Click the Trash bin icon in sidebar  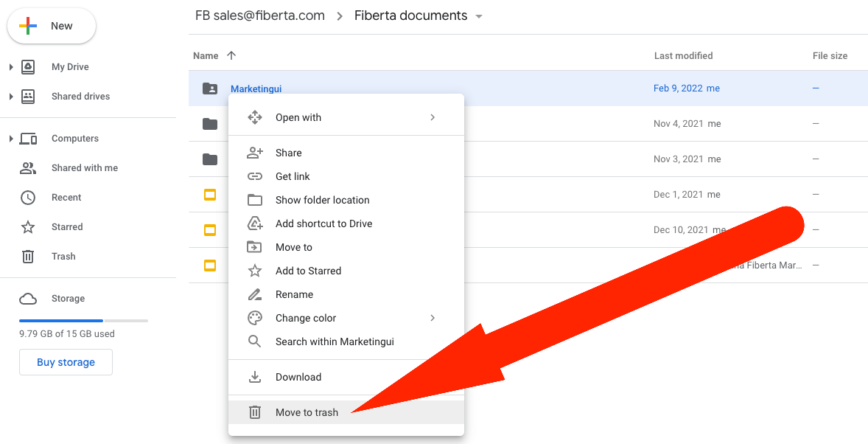coord(28,257)
